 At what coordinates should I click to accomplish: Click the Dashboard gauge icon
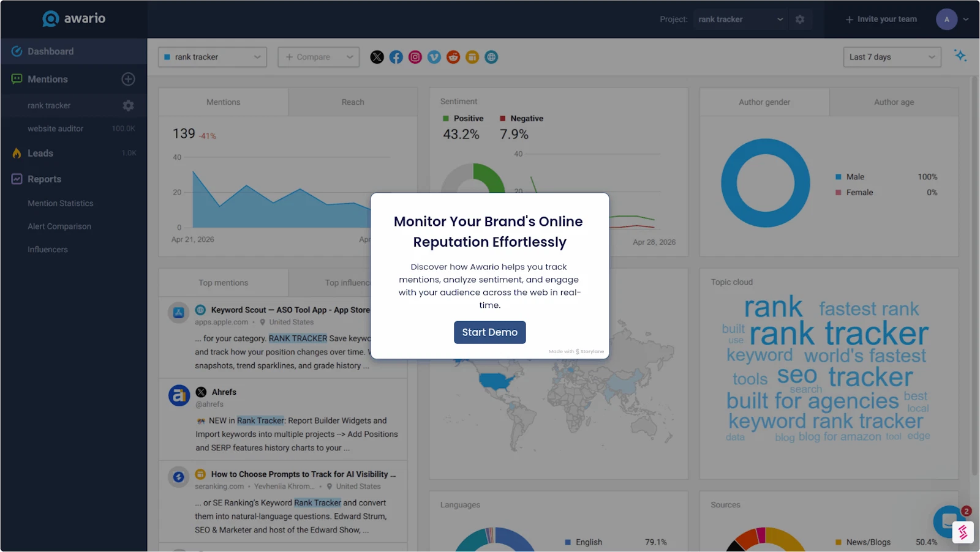[x=17, y=51]
